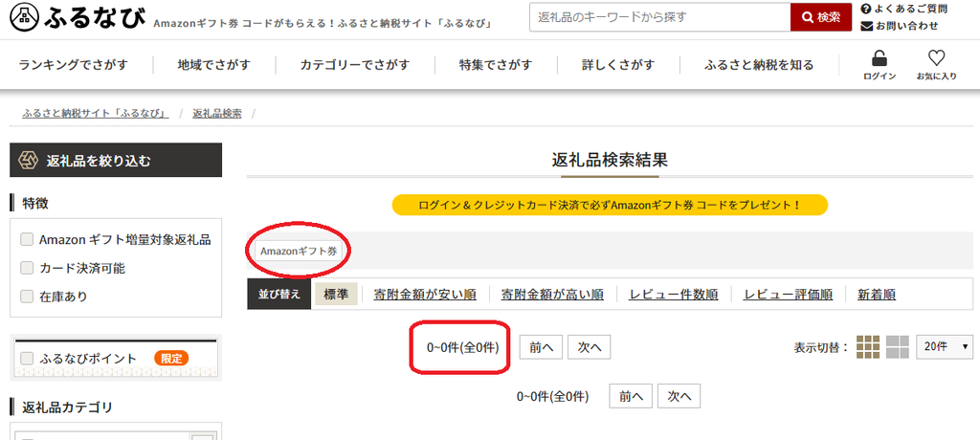Click the 返礼品を絞り込む panel header
Screen dimensions: 980x440
[116, 160]
